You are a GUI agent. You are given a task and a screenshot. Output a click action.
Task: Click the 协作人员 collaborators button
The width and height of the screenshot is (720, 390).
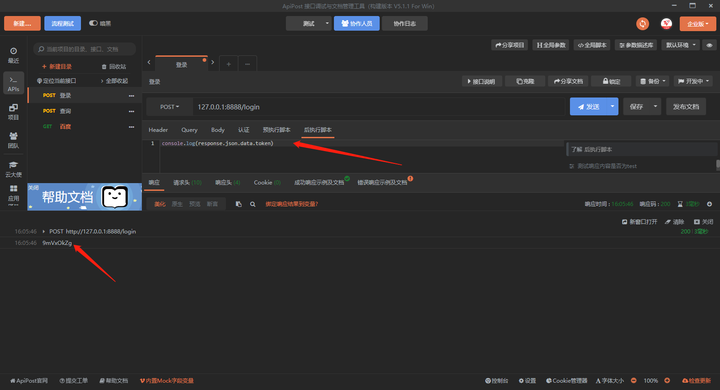(357, 23)
